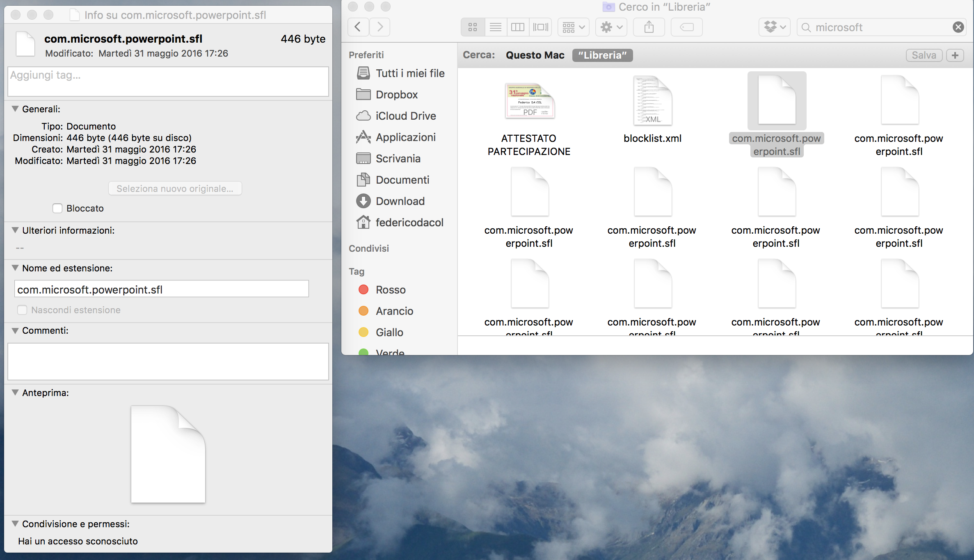Switch Finder to list view
The height and width of the screenshot is (560, 974).
click(x=496, y=27)
